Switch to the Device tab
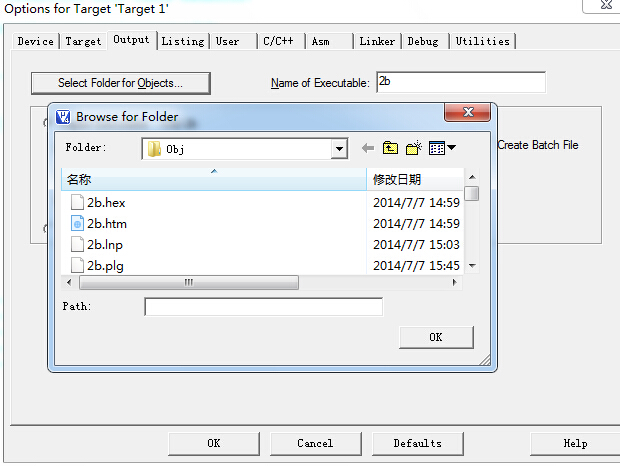 36,41
